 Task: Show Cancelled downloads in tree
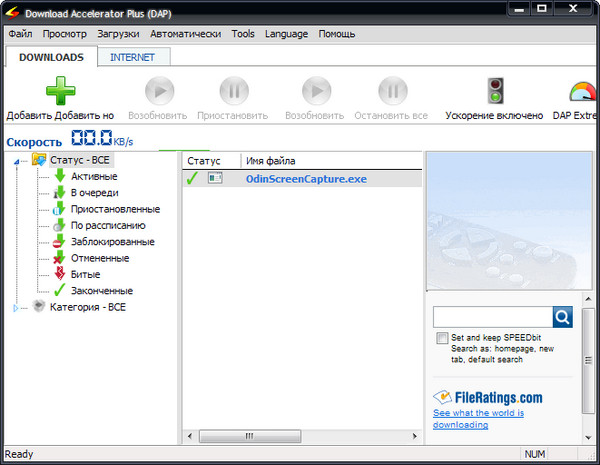60,258
